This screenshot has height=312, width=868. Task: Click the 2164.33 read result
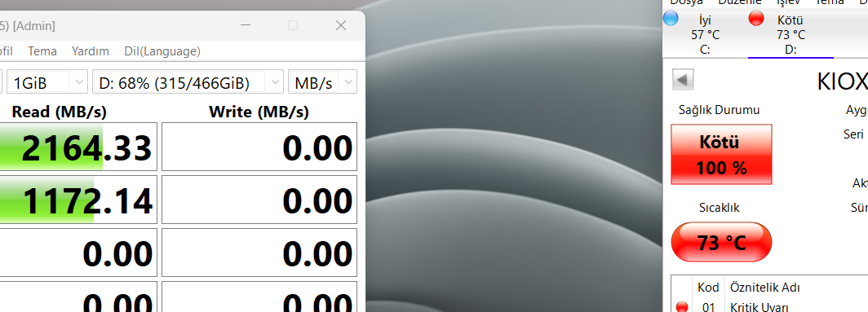[77, 147]
